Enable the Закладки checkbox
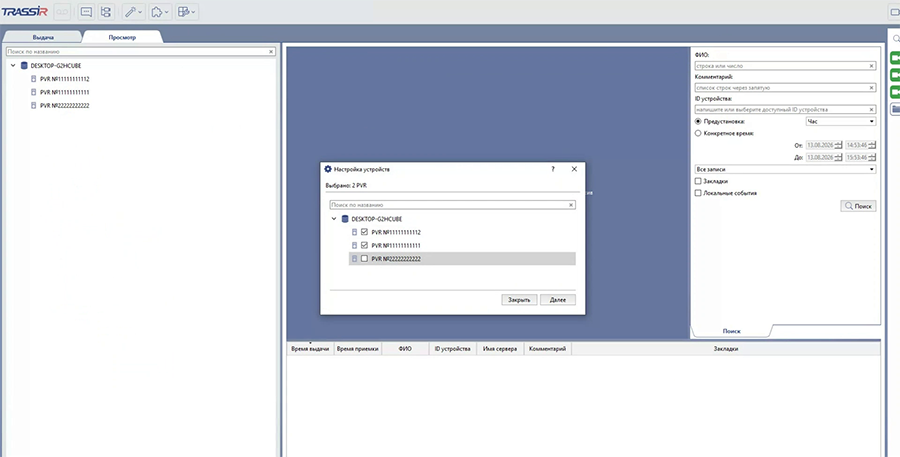The image size is (900, 457). pos(698,181)
